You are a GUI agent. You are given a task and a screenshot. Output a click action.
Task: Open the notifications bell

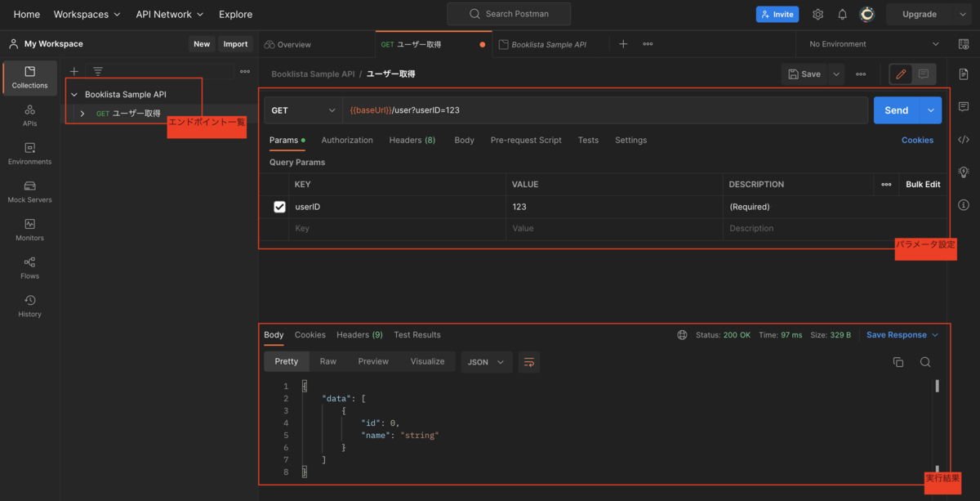point(842,14)
